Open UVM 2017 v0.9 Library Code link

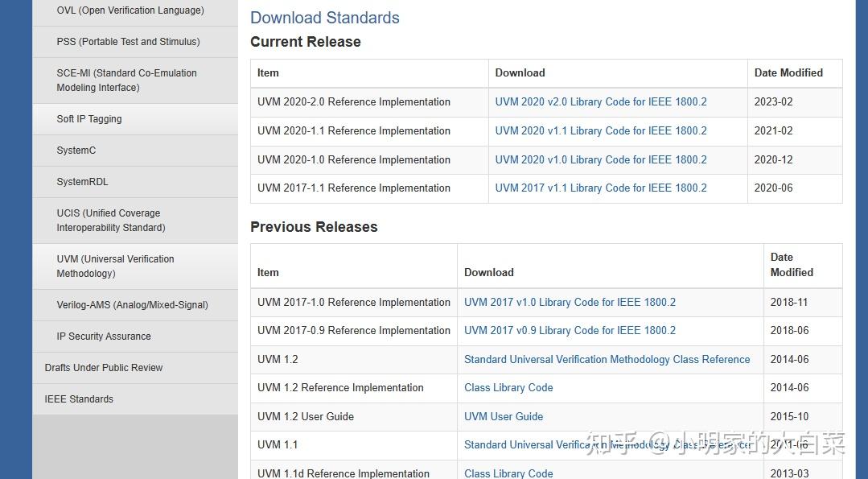click(x=570, y=331)
